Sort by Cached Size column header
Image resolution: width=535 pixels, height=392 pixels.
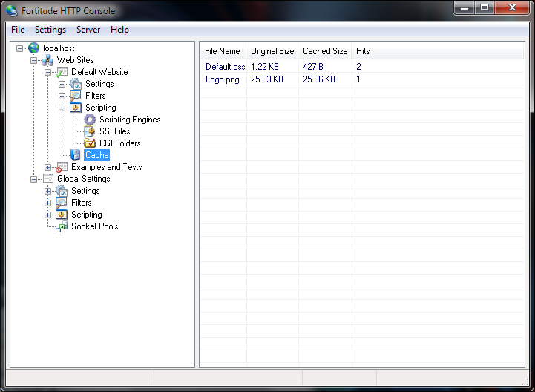[325, 51]
